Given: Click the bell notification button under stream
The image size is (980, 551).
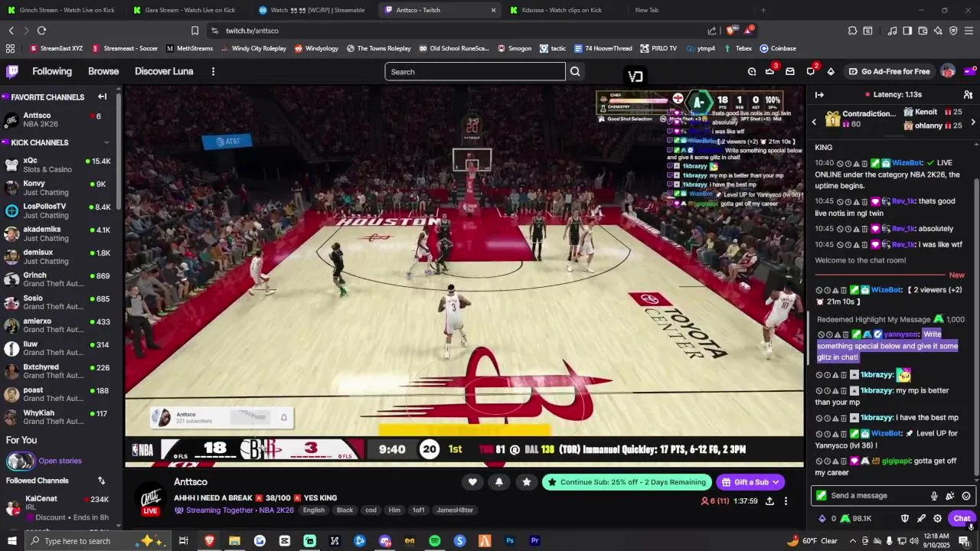Looking at the screenshot, I should [x=499, y=481].
